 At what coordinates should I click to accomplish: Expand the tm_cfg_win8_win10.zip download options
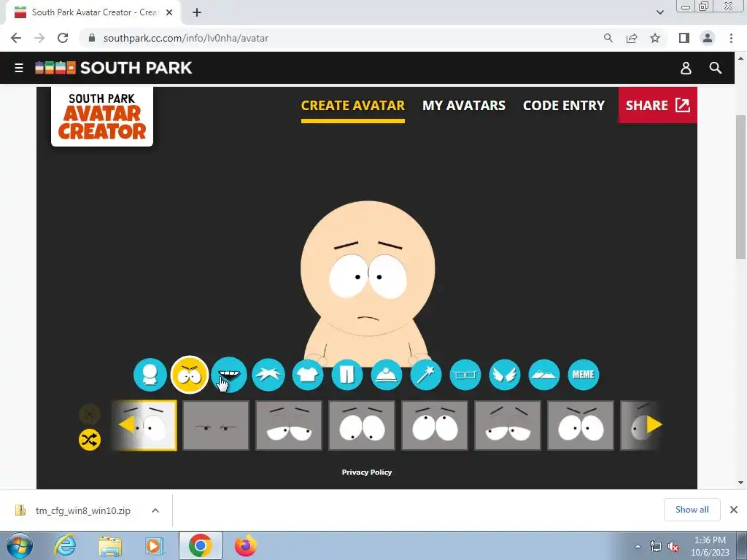tap(155, 510)
